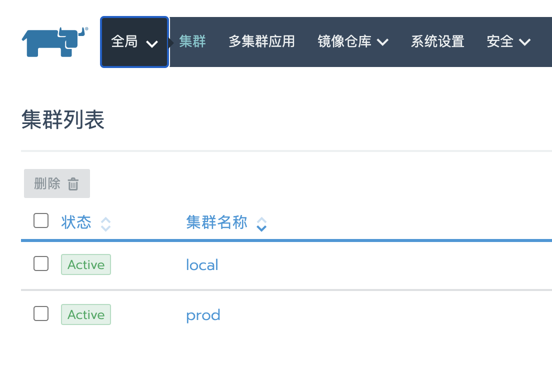Check the box for the local cluster

tap(41, 263)
